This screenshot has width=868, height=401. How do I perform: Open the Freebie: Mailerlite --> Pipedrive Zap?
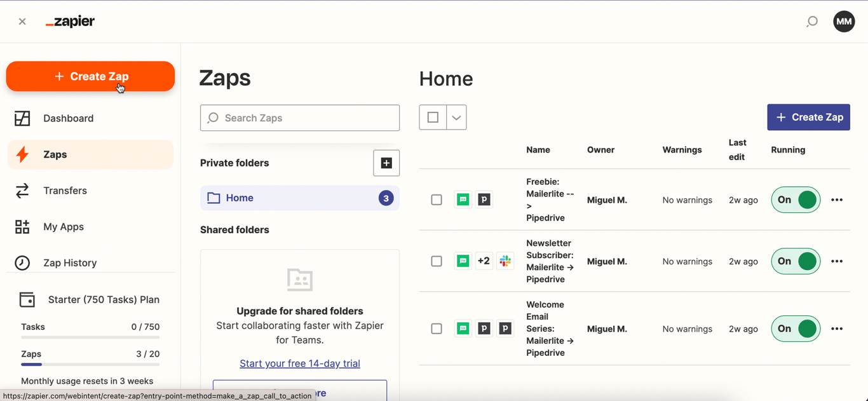[550, 200]
